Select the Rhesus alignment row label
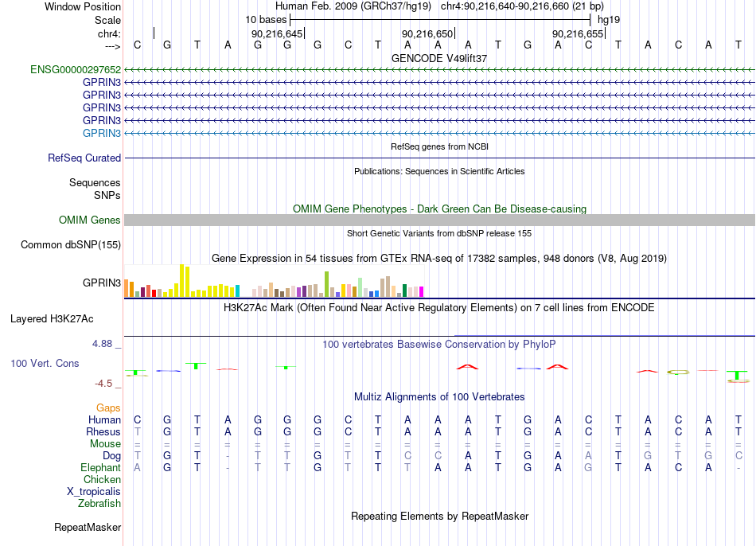The height and width of the screenshot is (546, 756). pyautogui.click(x=103, y=431)
